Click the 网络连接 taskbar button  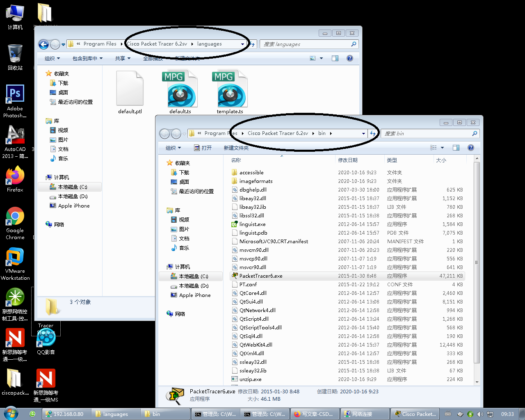(x=365, y=414)
